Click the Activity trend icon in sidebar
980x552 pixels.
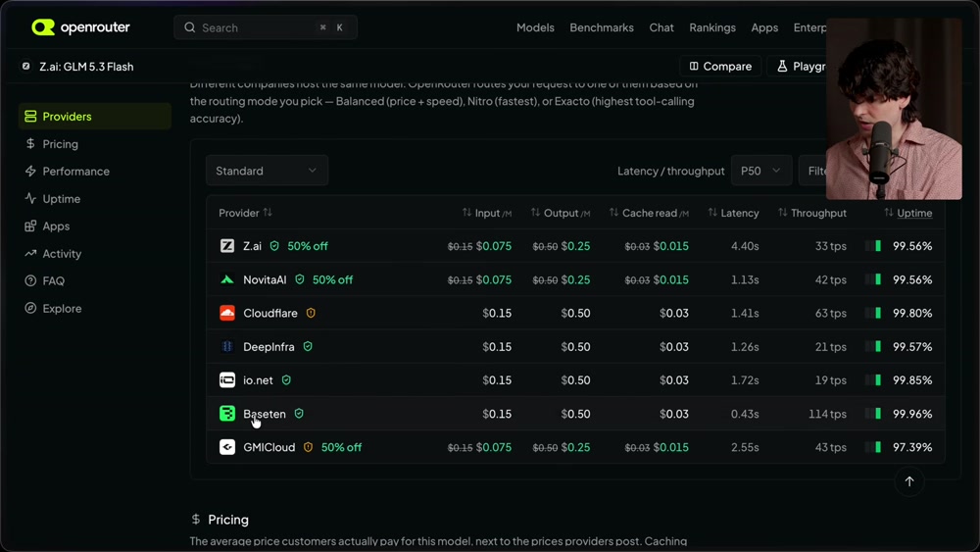click(x=30, y=253)
